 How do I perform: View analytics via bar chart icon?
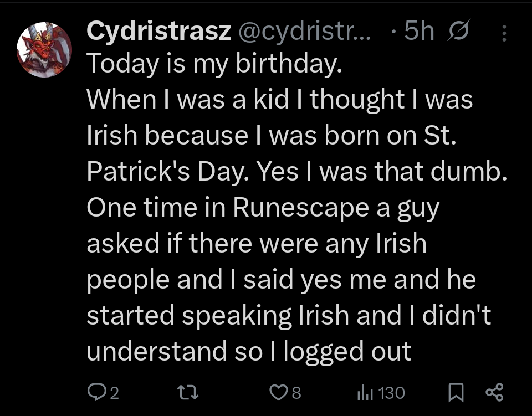pyautogui.click(x=365, y=393)
